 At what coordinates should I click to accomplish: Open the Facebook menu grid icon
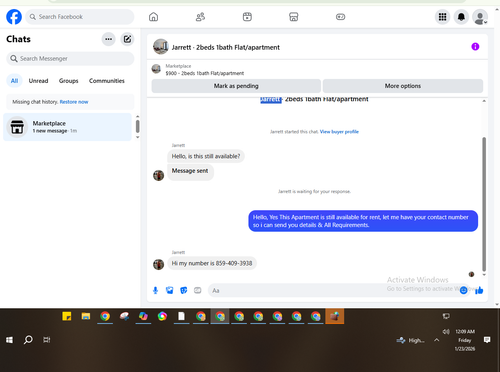coord(442,17)
